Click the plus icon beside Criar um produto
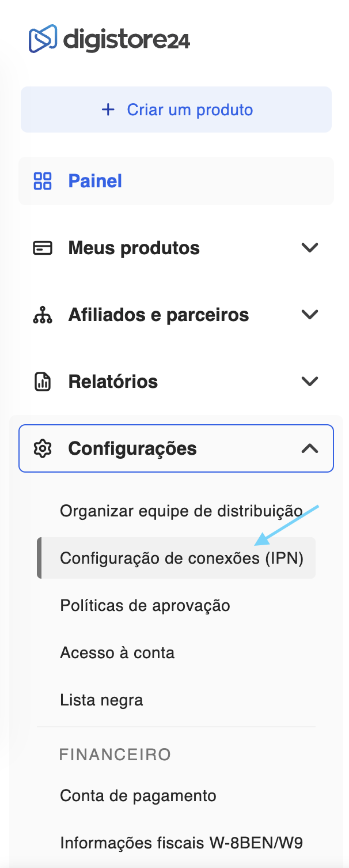 [108, 110]
